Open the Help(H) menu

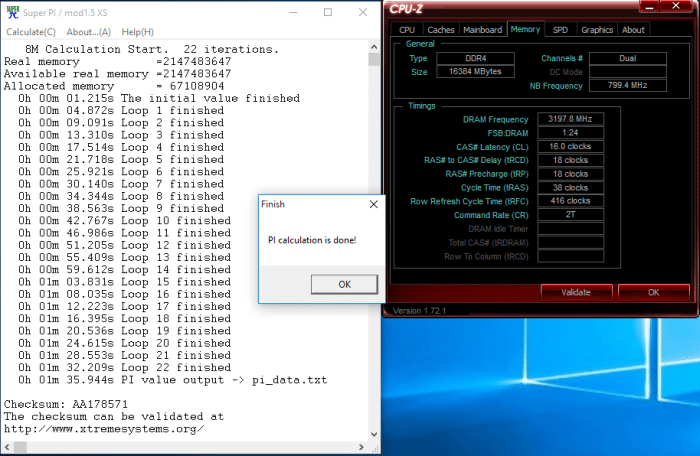pyautogui.click(x=138, y=32)
